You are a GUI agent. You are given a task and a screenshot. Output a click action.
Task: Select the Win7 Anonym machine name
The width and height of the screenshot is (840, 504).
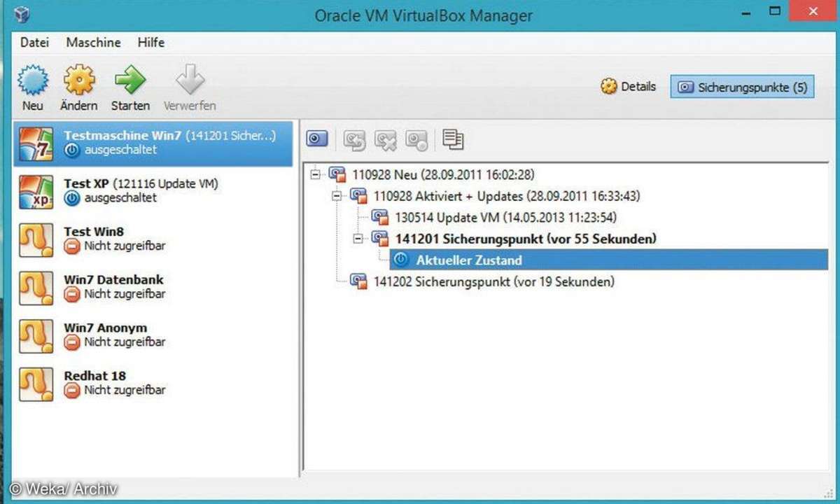click(105, 328)
